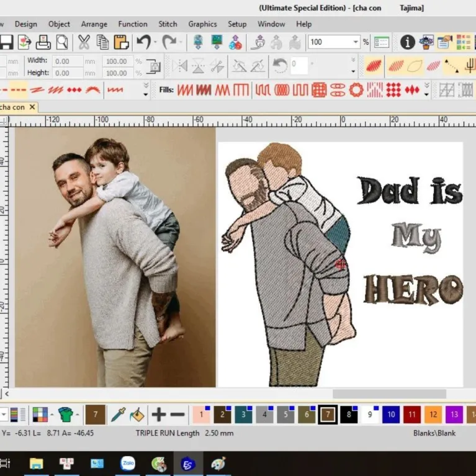
Task: Toggle the color-object list icon
Action: point(463,42)
